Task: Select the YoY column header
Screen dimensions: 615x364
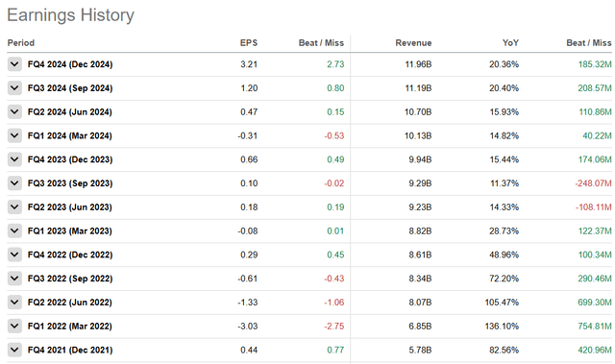Action: (510, 43)
